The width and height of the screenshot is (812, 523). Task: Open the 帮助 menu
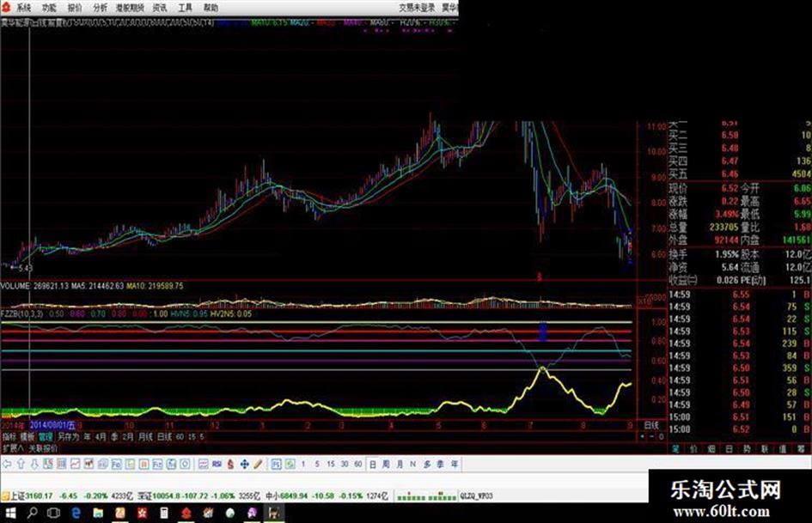coord(211,8)
